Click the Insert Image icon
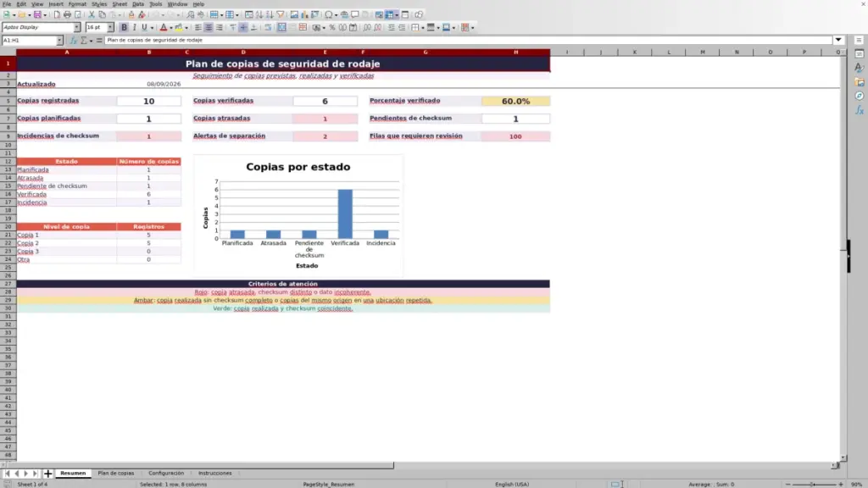The image size is (868, 488). coord(294,14)
